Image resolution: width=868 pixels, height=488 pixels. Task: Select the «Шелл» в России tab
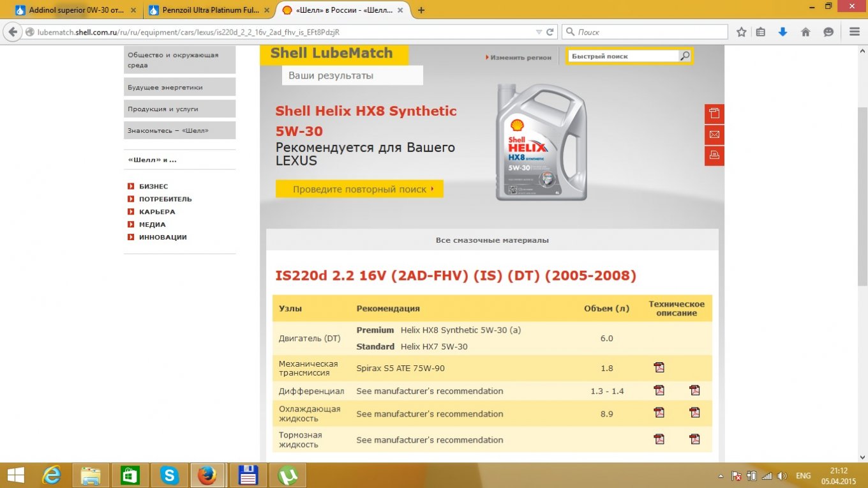point(343,10)
